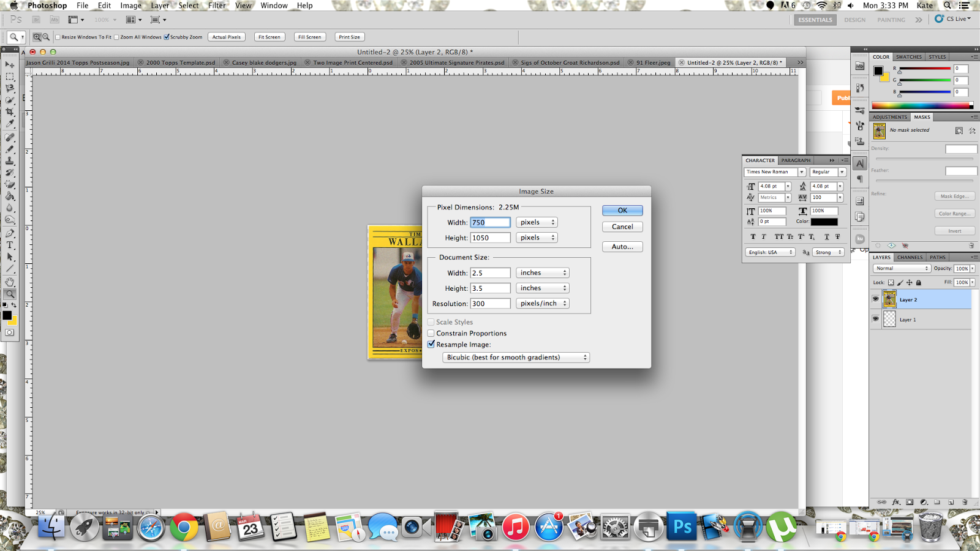Switch to the Channels tab
980x551 pixels.
click(910, 258)
